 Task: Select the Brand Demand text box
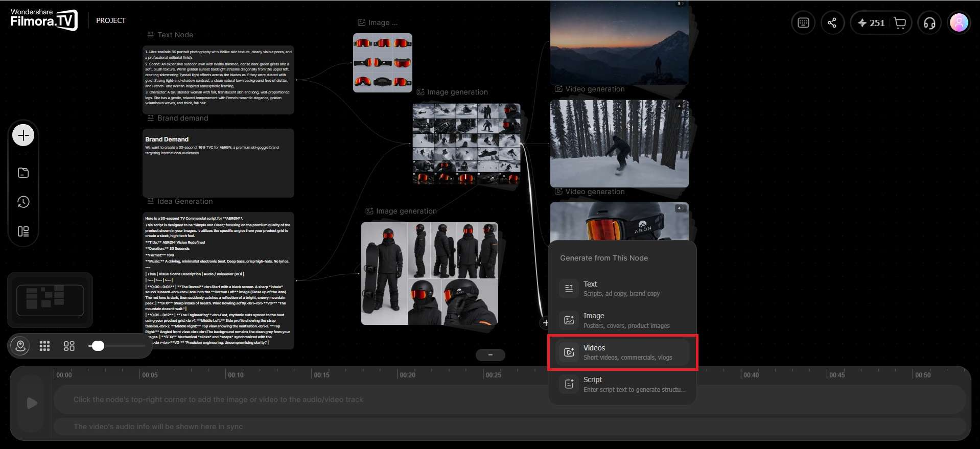[218, 163]
